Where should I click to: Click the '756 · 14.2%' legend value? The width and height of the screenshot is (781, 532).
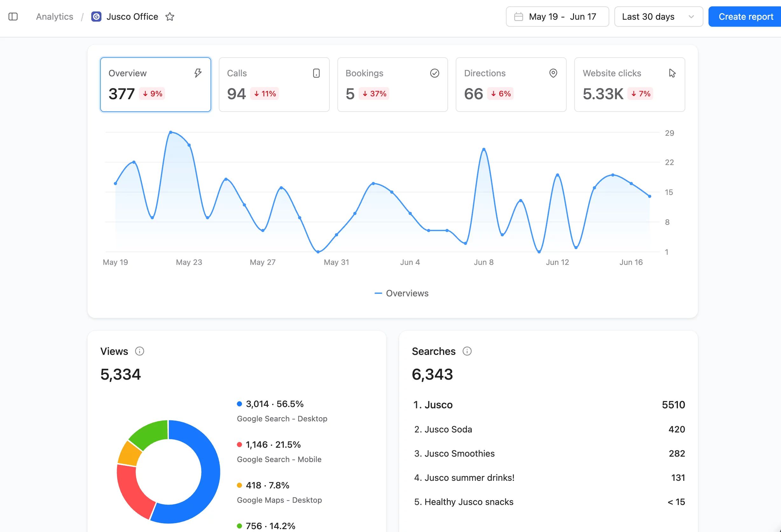[x=271, y=526]
